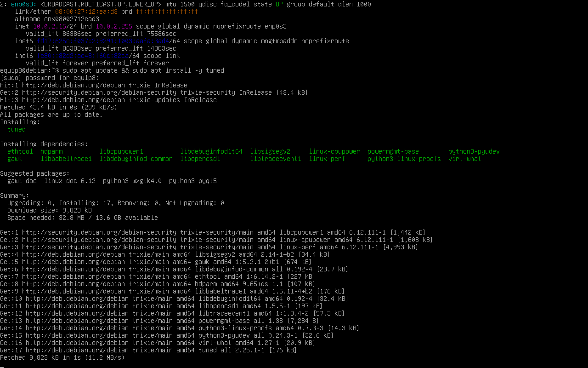Click green "powermgmt-base" in the dependencies list
Viewport: 588px width, 368px height.
(393, 151)
